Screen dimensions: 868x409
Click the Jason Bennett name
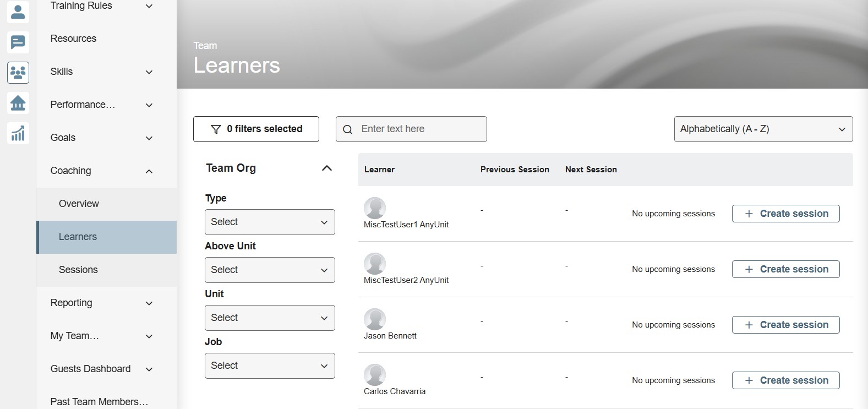[x=390, y=336]
